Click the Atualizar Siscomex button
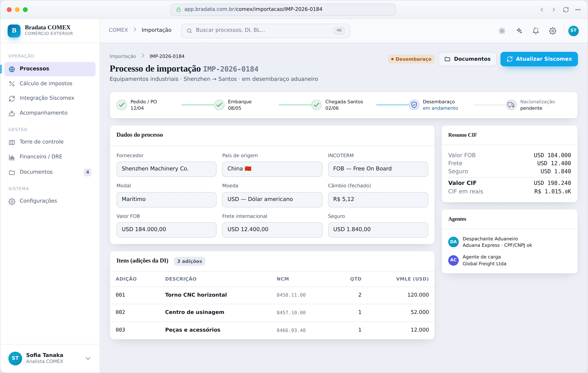The height and width of the screenshot is (373, 588). (x=539, y=59)
